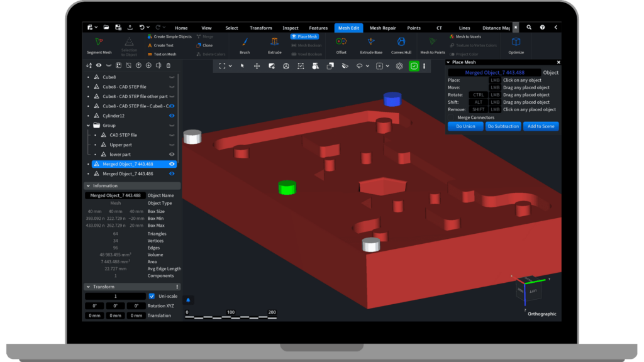Click the Do Subtraction button
Image resolution: width=644 pixels, height=362 pixels.
click(503, 126)
